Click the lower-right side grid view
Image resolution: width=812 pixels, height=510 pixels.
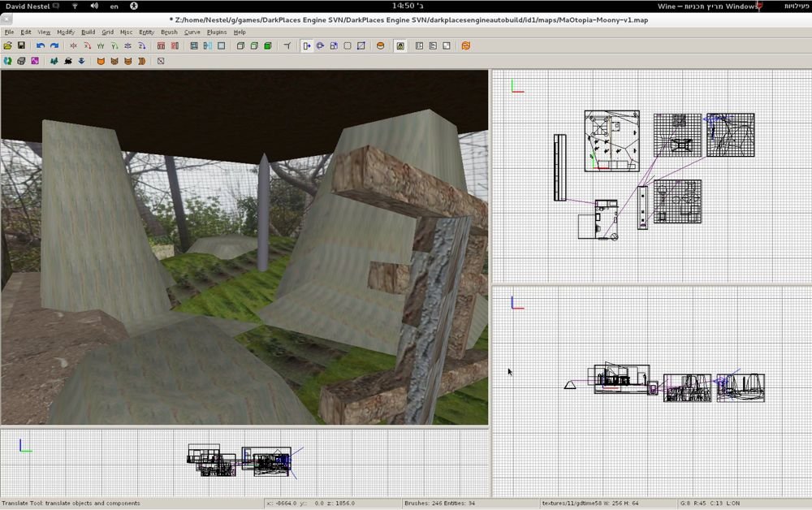point(652,391)
